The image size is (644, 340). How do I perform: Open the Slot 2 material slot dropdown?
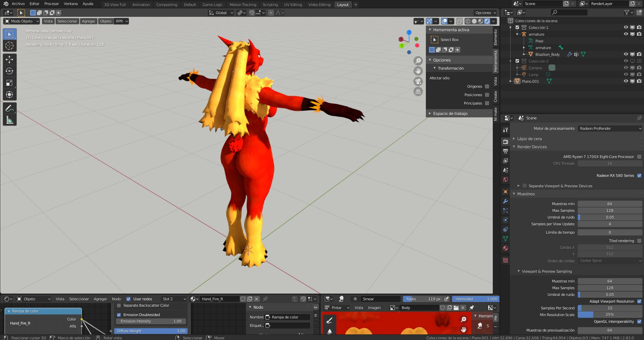(x=173, y=299)
